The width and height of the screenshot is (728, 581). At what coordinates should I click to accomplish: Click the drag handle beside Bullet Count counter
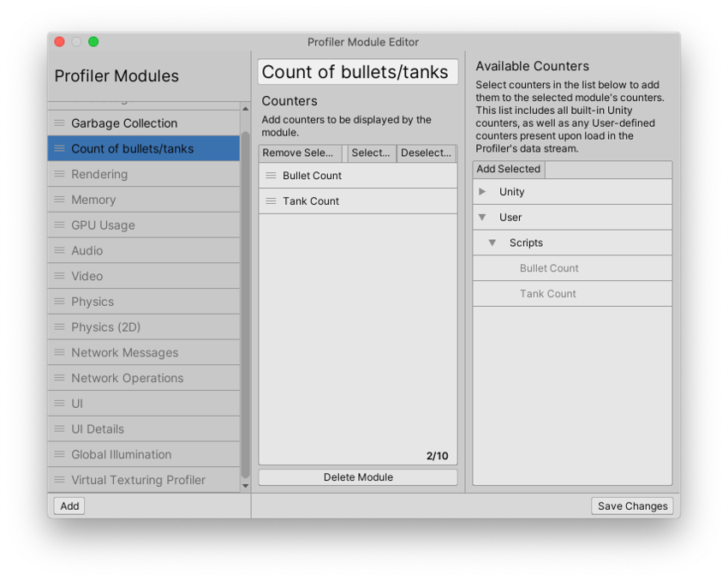270,176
